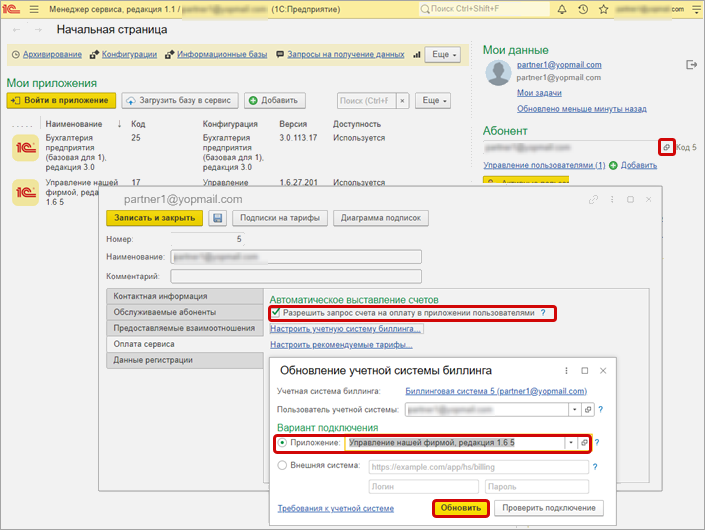The height and width of the screenshot is (530, 705).
Task: Click Проверить подключение button
Action: coord(549,508)
